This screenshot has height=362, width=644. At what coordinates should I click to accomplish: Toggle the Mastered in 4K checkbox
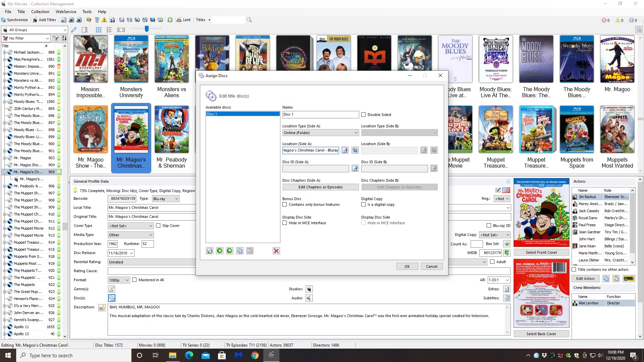click(135, 280)
